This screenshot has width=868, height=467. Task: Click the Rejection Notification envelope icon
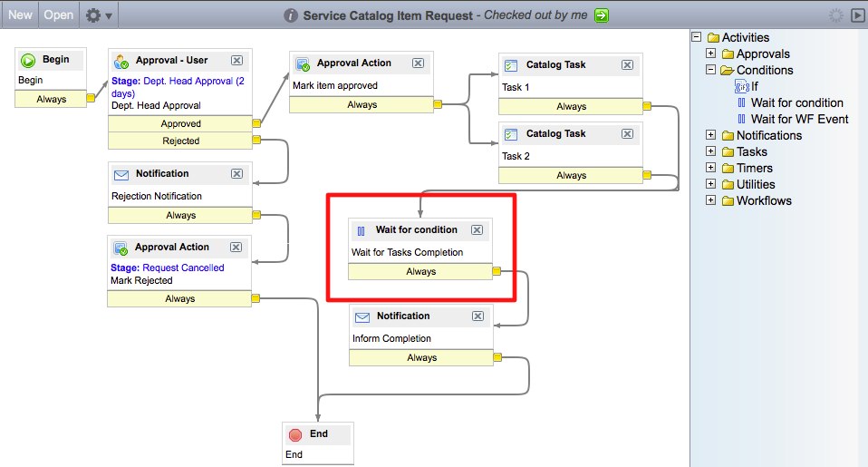[x=121, y=174]
